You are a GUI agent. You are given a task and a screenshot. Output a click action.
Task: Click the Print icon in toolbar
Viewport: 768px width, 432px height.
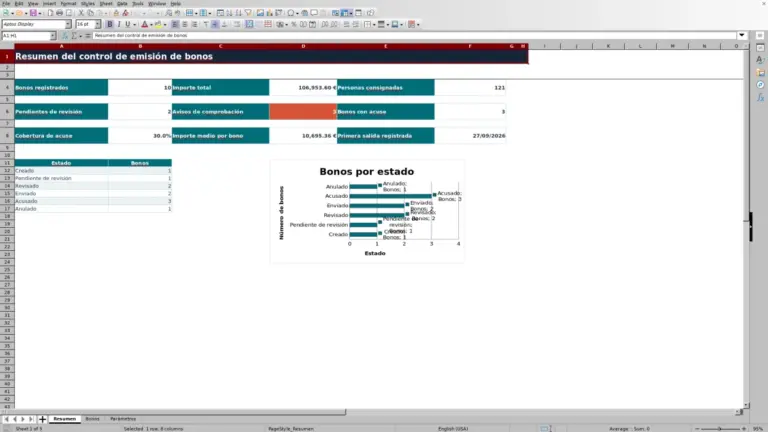59,13
